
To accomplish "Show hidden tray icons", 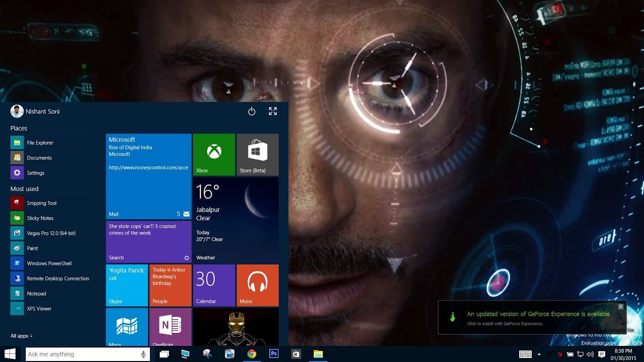I will pos(539,354).
